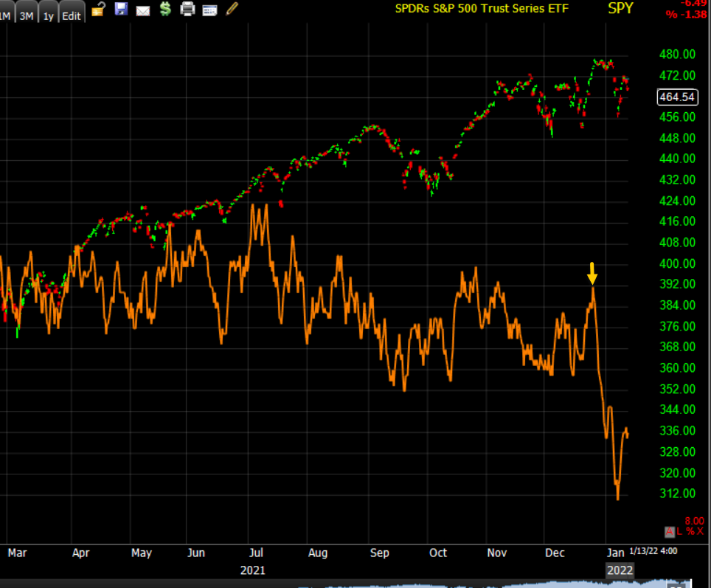711x588 pixels.
Task: Click the 328.00 price axis label
Action: (678, 452)
